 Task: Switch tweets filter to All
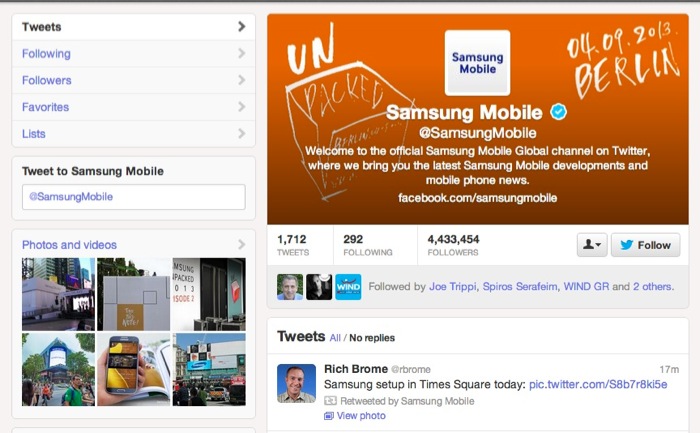click(335, 338)
